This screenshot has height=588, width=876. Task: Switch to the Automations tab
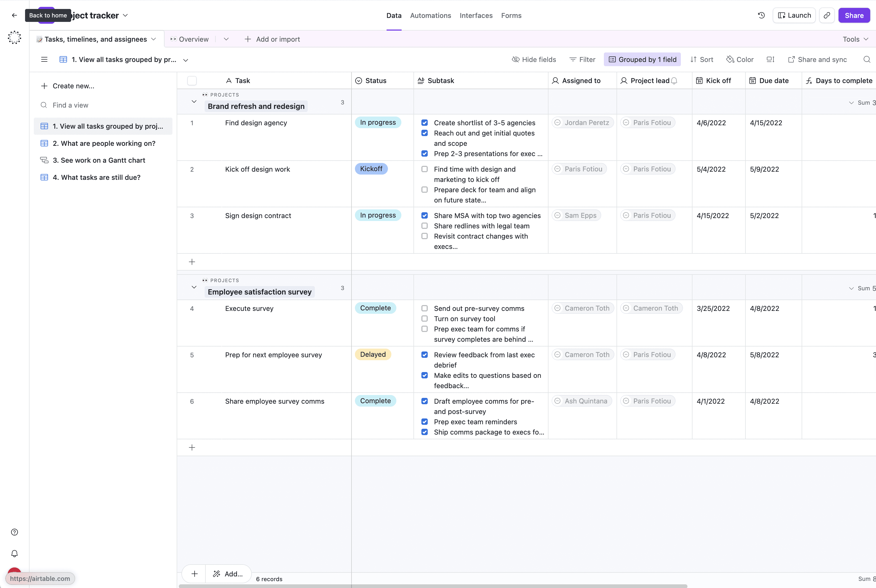pos(430,15)
